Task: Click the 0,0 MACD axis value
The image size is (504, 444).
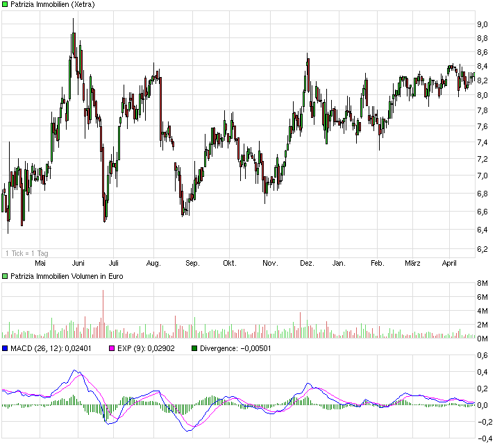Action: coord(482,405)
